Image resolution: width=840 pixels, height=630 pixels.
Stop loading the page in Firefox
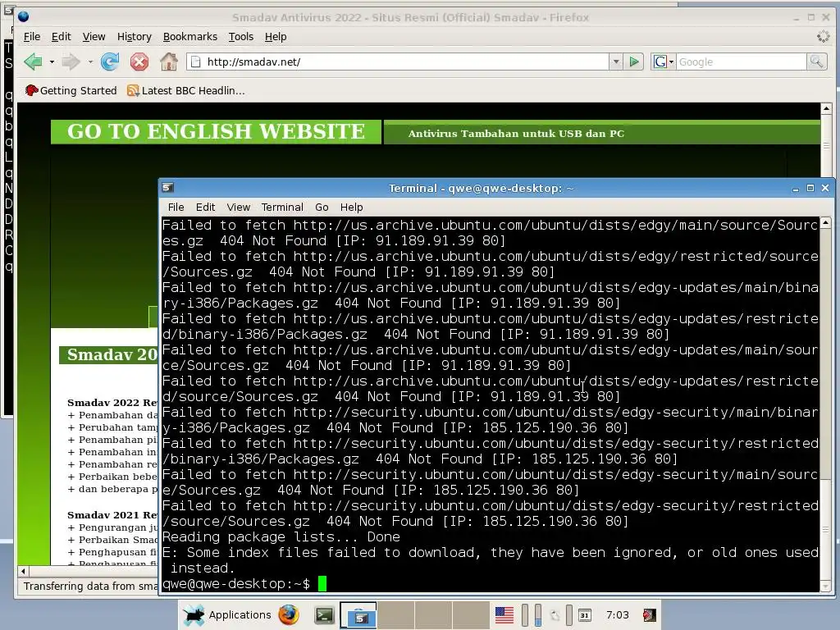tap(139, 62)
